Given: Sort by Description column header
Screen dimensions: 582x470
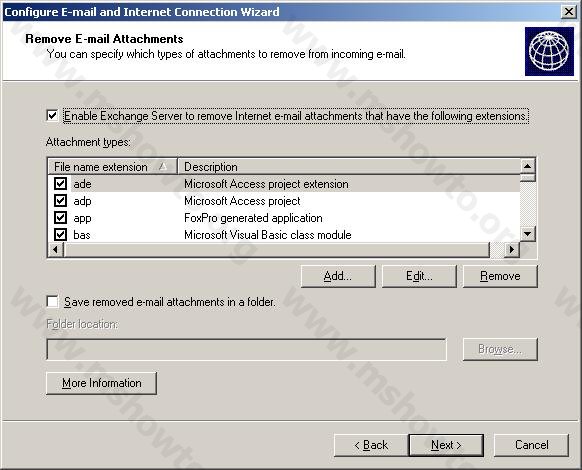Looking at the screenshot, I should tap(349, 167).
